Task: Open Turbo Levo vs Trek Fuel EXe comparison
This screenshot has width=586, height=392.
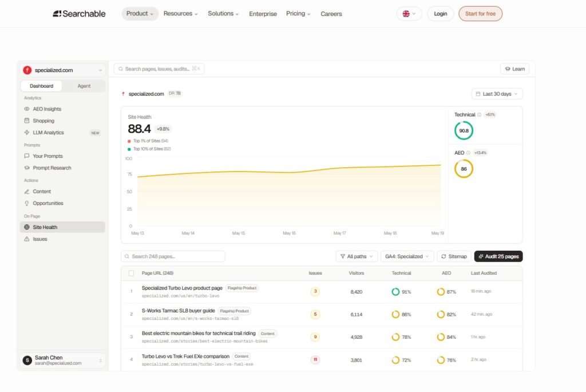Action: [x=185, y=357]
